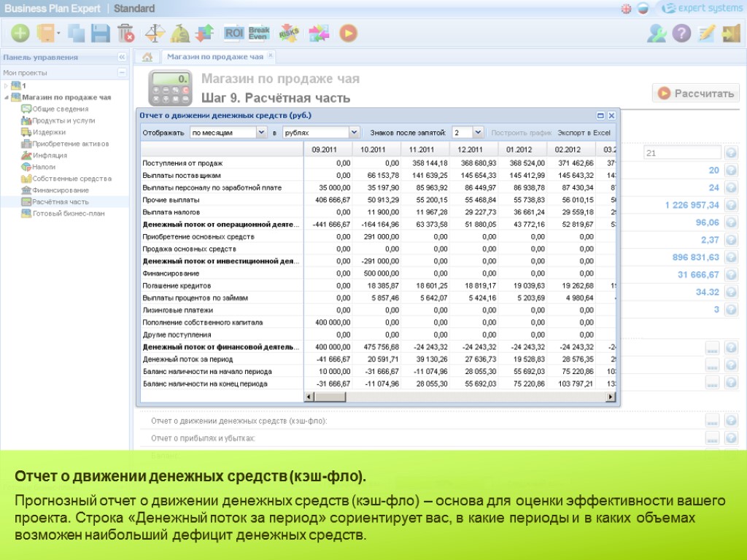Viewport: 747px width, 560px height.
Task: Click the 12.2011 column header
Action: click(473, 149)
